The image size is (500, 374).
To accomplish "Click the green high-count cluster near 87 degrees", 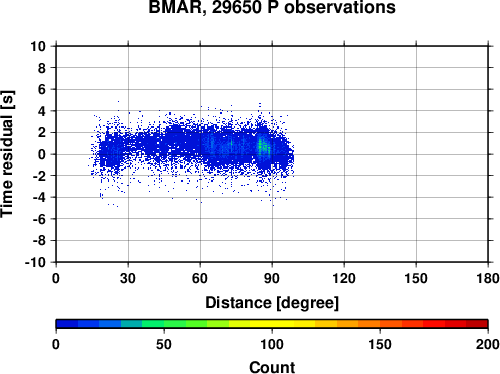I will (x=264, y=148).
